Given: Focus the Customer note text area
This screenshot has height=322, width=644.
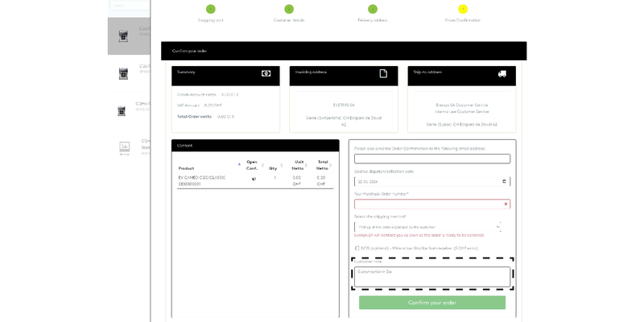Looking at the screenshot, I should (x=431, y=276).
